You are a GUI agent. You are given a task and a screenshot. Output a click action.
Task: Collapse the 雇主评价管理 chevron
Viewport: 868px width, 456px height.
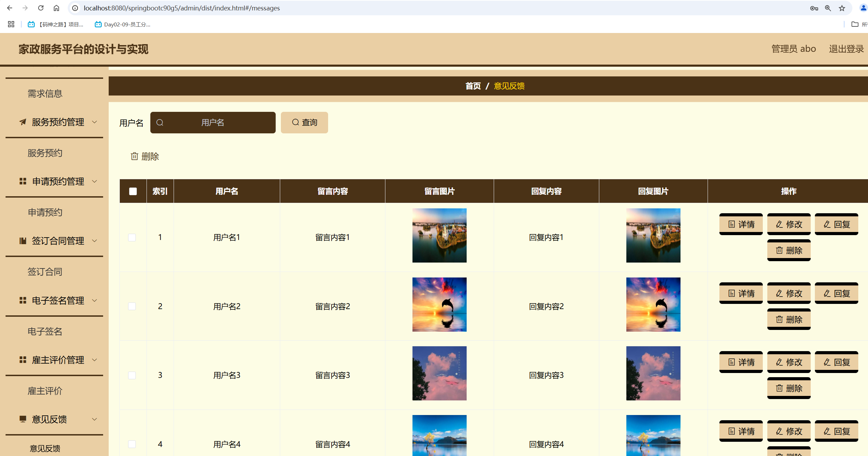tap(94, 360)
